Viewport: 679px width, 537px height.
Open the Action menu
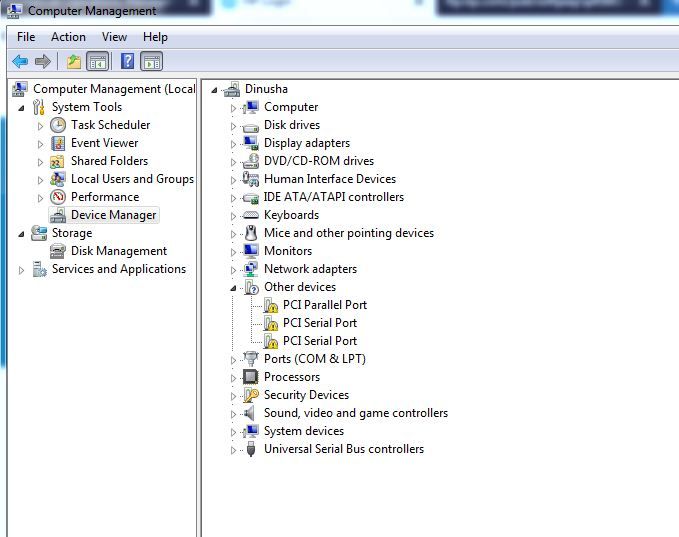(x=68, y=37)
